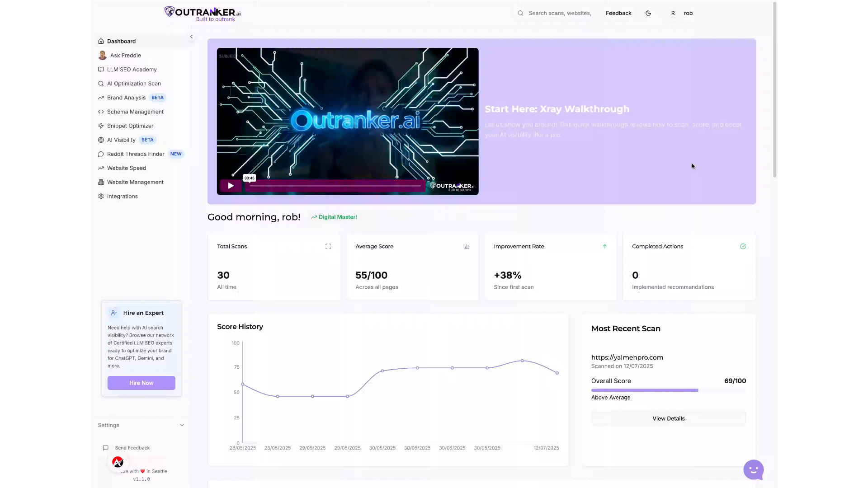Open AI Optimization Scan
The height and width of the screenshot is (488, 868).
[x=134, y=84]
